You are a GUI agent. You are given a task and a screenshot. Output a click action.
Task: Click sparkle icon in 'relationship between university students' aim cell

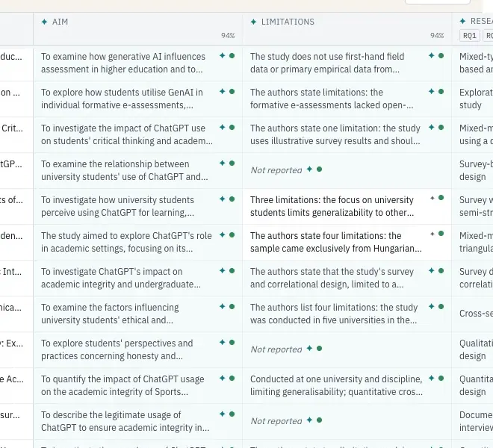(x=223, y=164)
